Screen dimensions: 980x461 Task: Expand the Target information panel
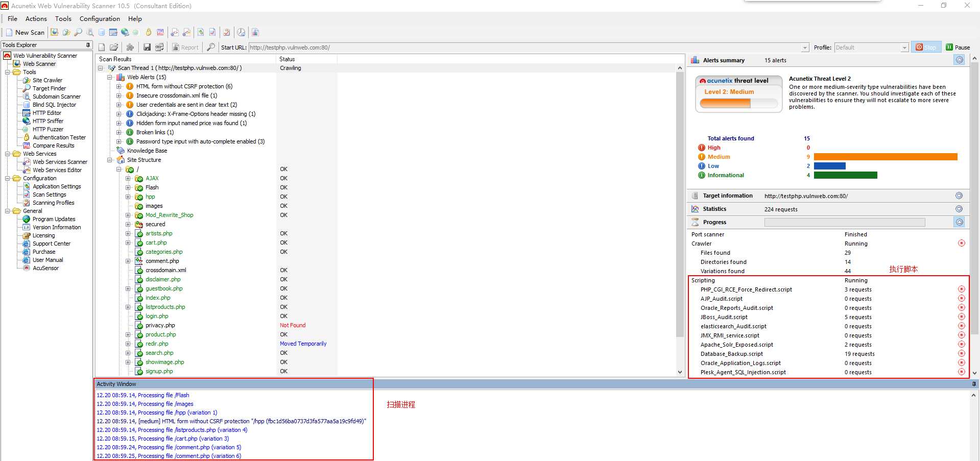pyautogui.click(x=959, y=196)
